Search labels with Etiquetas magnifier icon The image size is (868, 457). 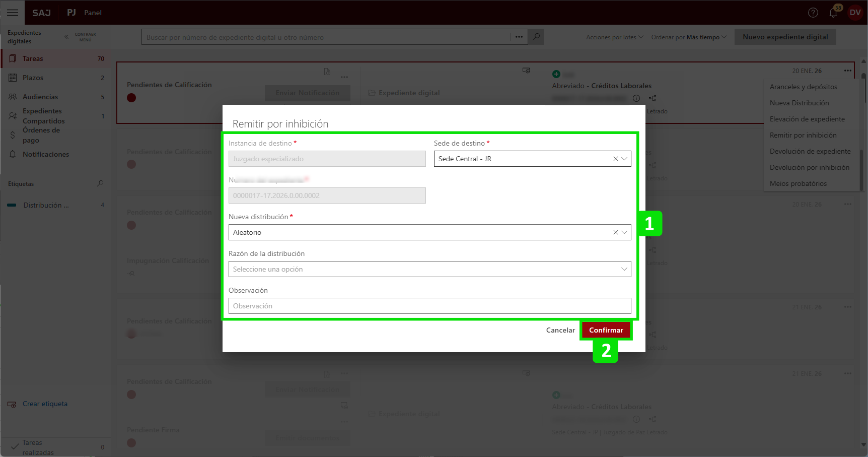[100, 183]
